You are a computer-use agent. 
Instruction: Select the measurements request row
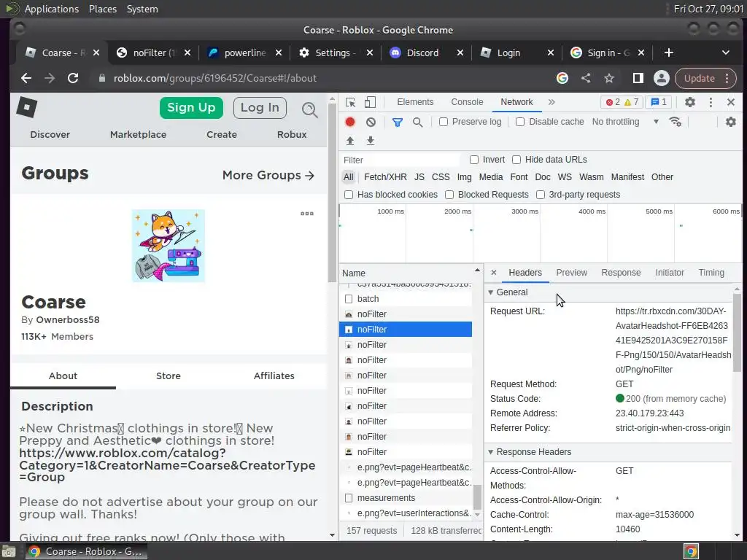tap(405, 498)
